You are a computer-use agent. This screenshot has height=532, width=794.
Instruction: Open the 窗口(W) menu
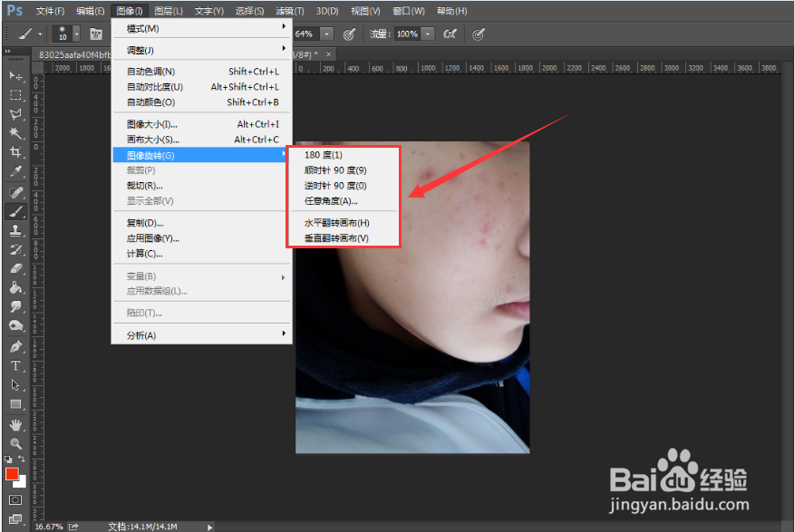409,11
